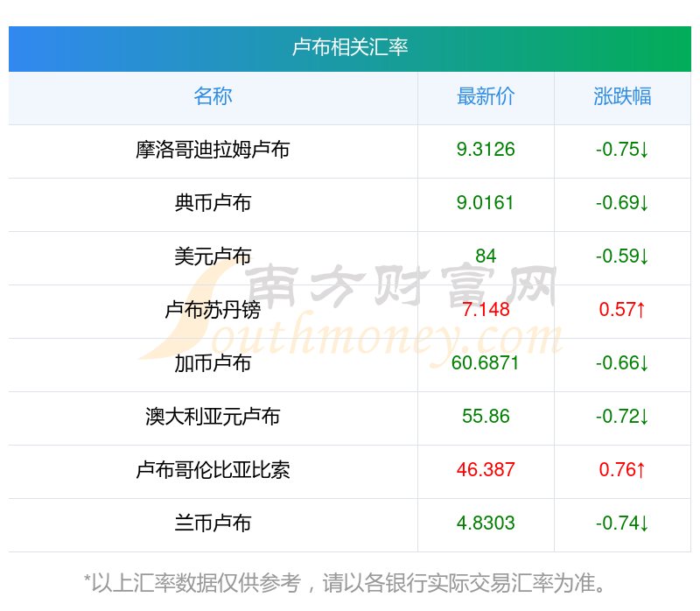Click the 卢布哥伦比亚比索 row name
Viewport: 700px width, 611px height.
point(213,470)
